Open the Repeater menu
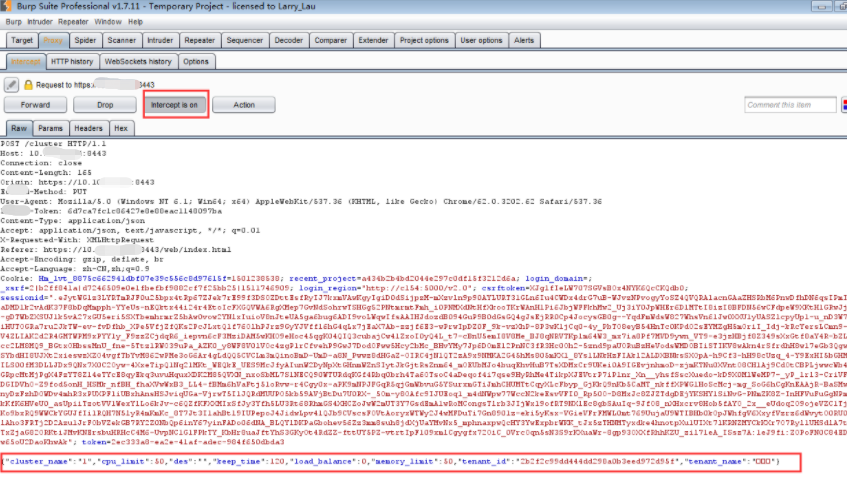The height and width of the screenshot is (479, 847). (73, 22)
